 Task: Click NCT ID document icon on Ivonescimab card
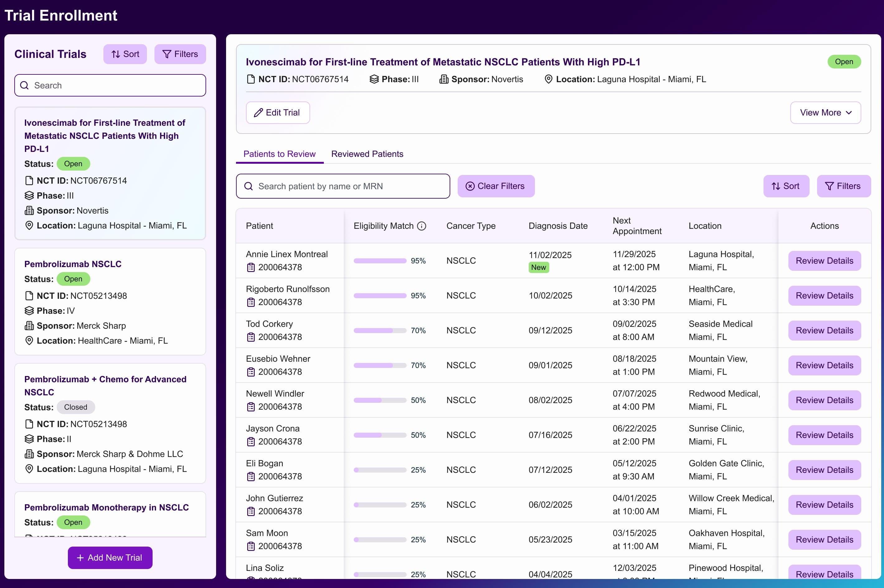[x=29, y=181]
